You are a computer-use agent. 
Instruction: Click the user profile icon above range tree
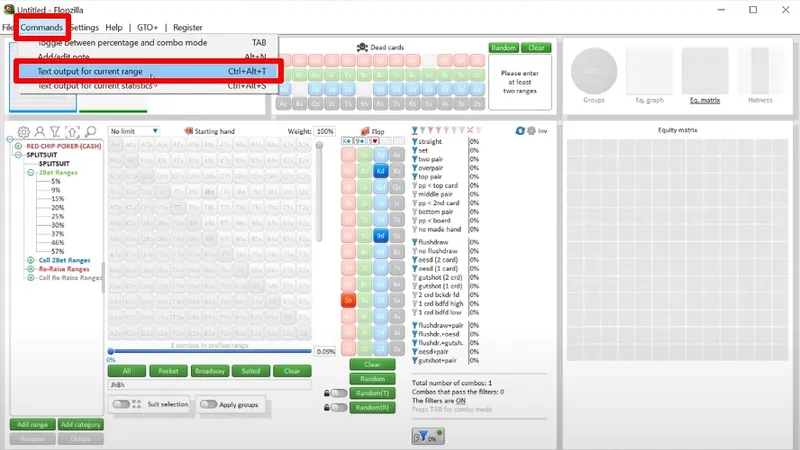point(40,132)
